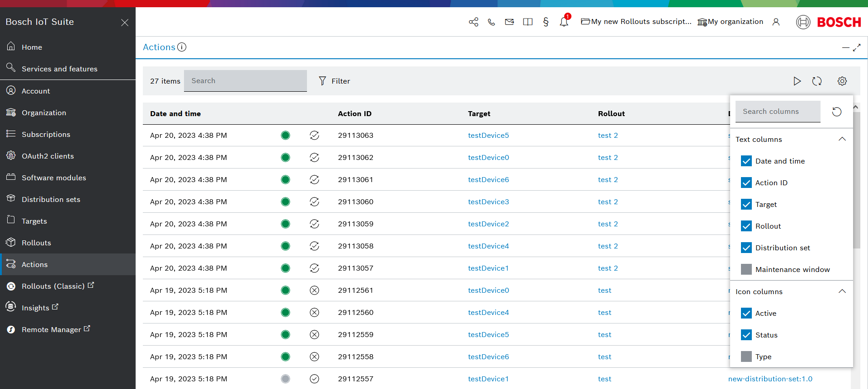Click the legal paragraph symbol icon
Screen dimensions: 868x389
(546, 22)
